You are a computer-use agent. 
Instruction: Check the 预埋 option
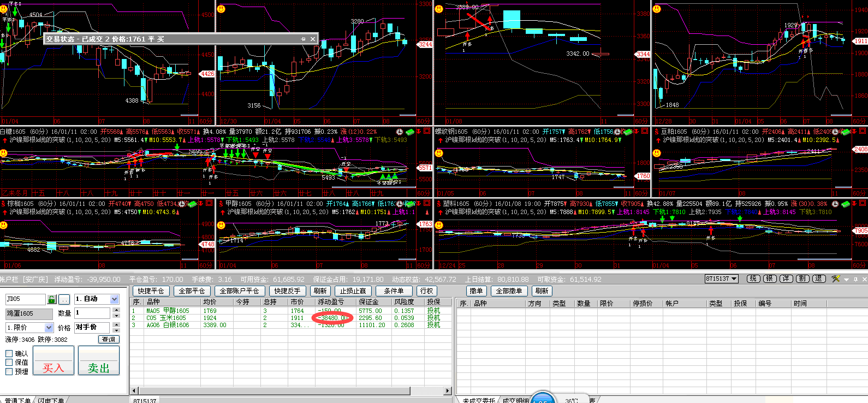click(x=9, y=371)
